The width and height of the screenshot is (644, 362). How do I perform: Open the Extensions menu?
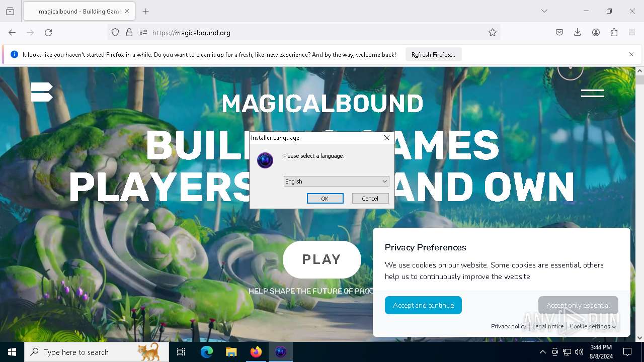(614, 33)
